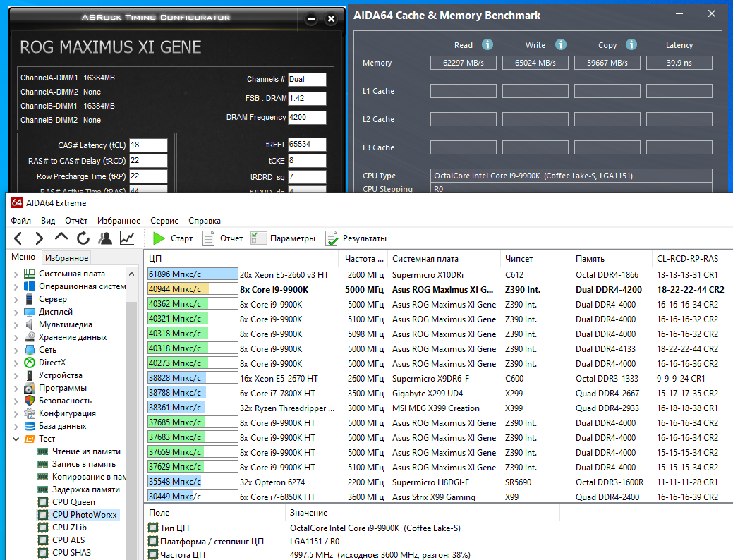733x560 pixels.
Task: Sort by the CL-RCD-RP-RAS column header
Action: pos(691,259)
